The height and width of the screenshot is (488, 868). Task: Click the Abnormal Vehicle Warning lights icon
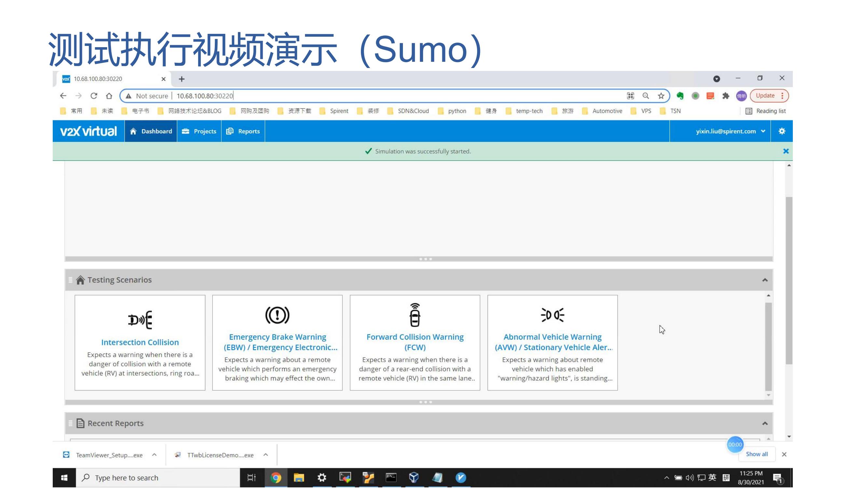click(552, 315)
